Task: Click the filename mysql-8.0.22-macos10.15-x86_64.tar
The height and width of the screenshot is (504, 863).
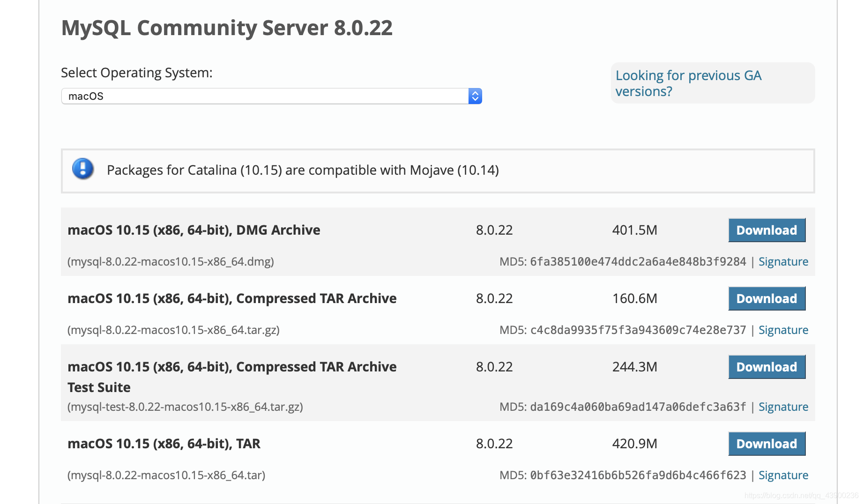Action: pyautogui.click(x=166, y=475)
